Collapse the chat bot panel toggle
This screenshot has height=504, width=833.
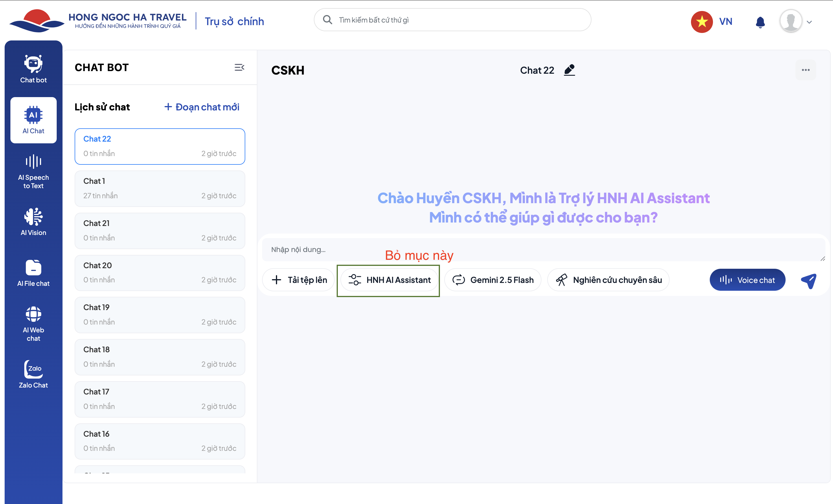point(239,67)
